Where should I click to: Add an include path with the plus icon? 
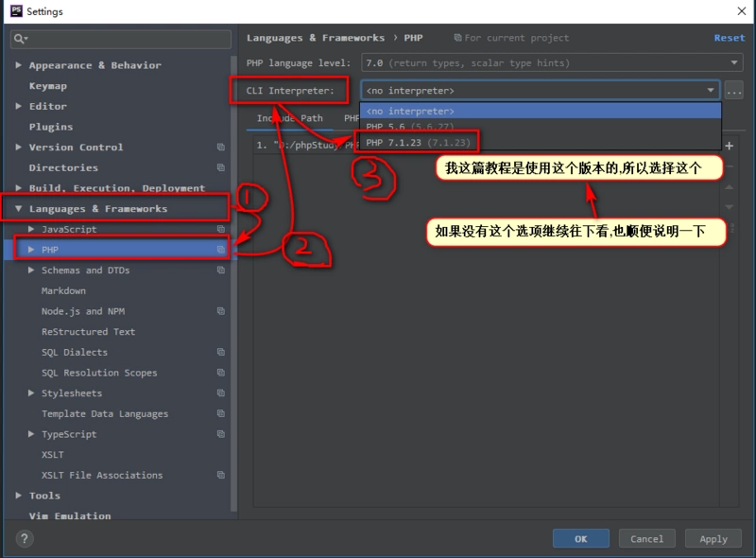[x=729, y=146]
